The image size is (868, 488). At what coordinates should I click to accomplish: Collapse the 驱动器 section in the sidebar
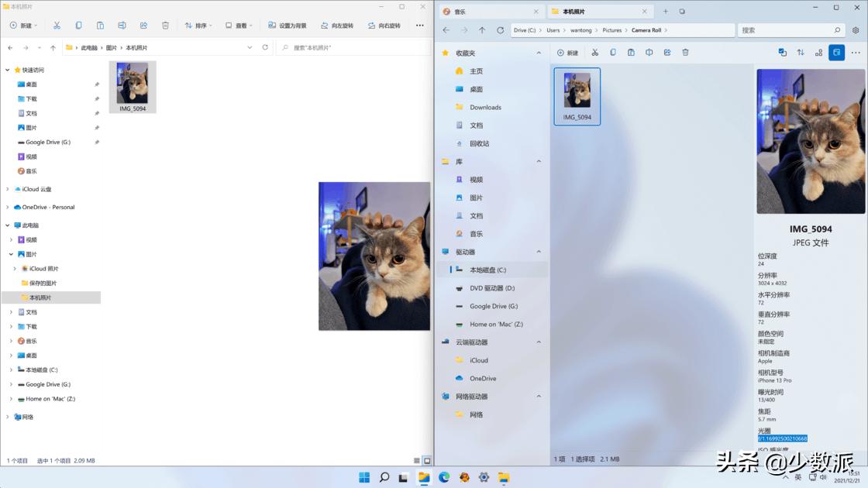point(539,251)
